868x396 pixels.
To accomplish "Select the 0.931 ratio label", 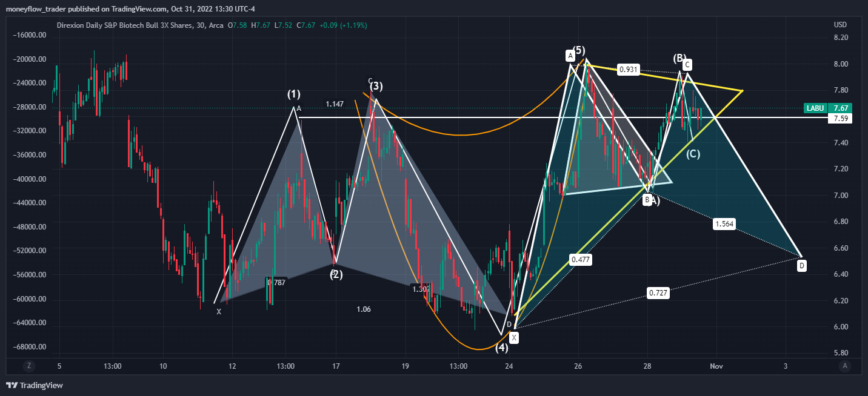I will (629, 70).
